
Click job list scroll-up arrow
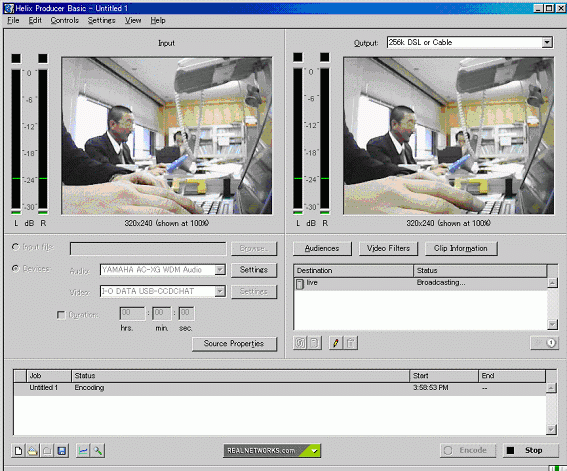[x=551, y=388]
